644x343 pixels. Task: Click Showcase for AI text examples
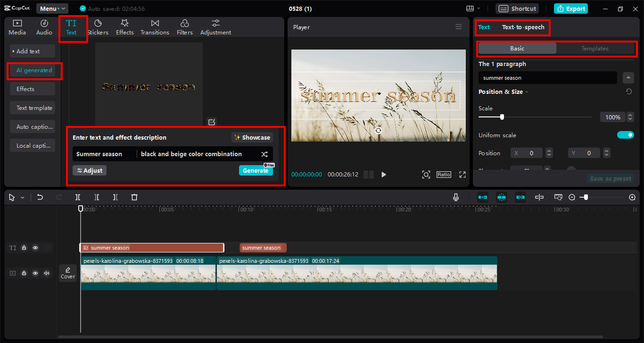pos(252,138)
